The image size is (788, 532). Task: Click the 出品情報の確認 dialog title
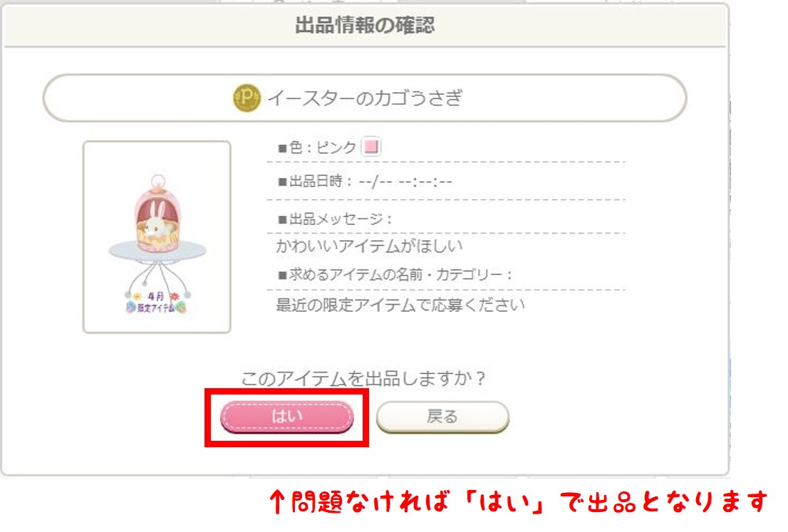point(365,25)
